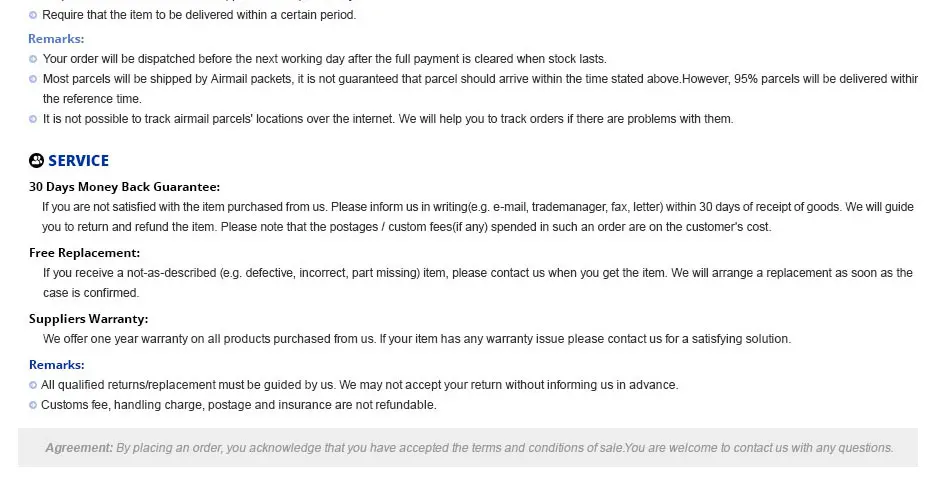The height and width of the screenshot is (499, 930).
Task: Click the "Customs fee, handling charge" line
Action: [x=239, y=405]
